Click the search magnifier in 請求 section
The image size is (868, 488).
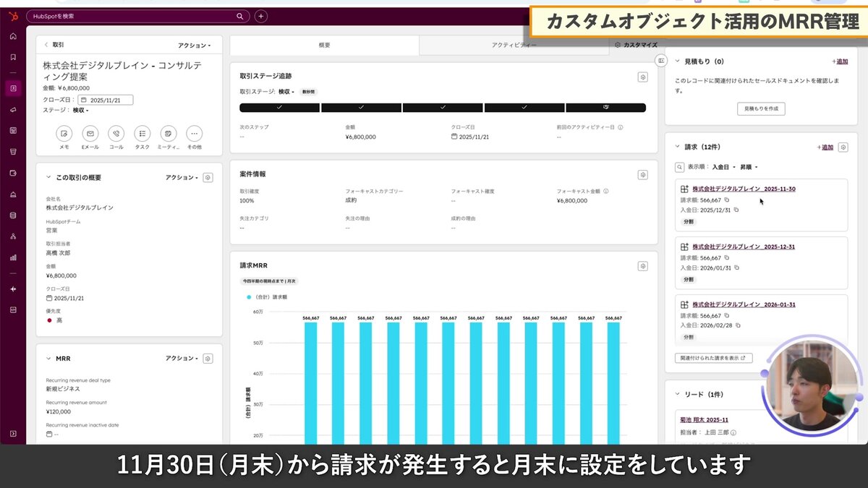click(x=678, y=166)
